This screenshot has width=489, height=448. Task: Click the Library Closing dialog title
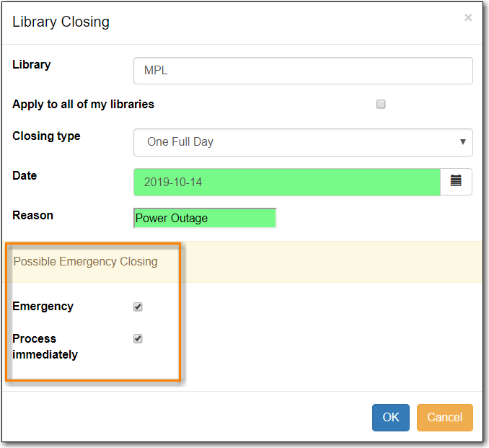tap(61, 22)
